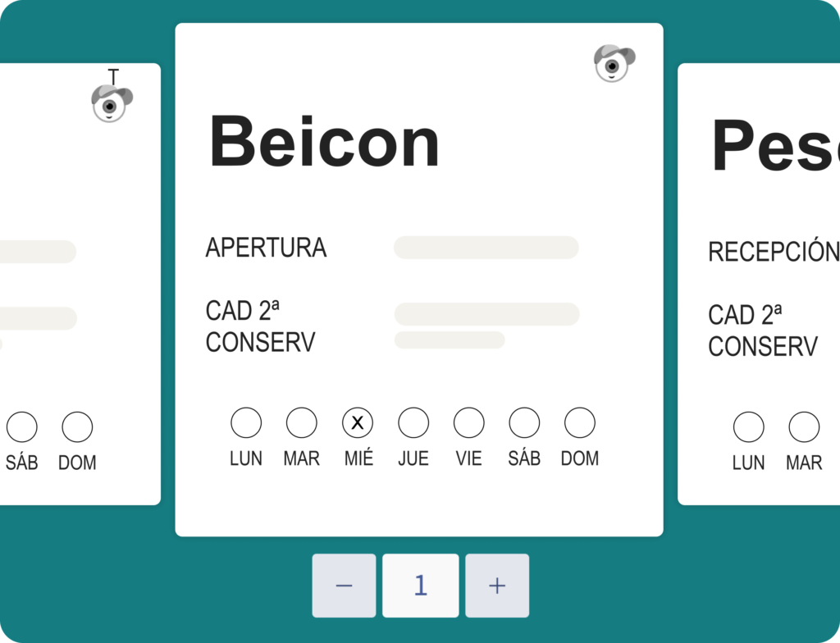Screen dimensions: 840x643
Task: Click the mascot icon on left card
Action: pos(112,103)
